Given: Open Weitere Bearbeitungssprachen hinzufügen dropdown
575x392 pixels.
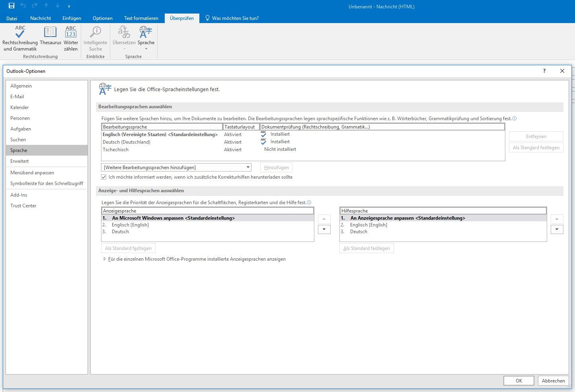Looking at the screenshot, I should pyautogui.click(x=176, y=168).
